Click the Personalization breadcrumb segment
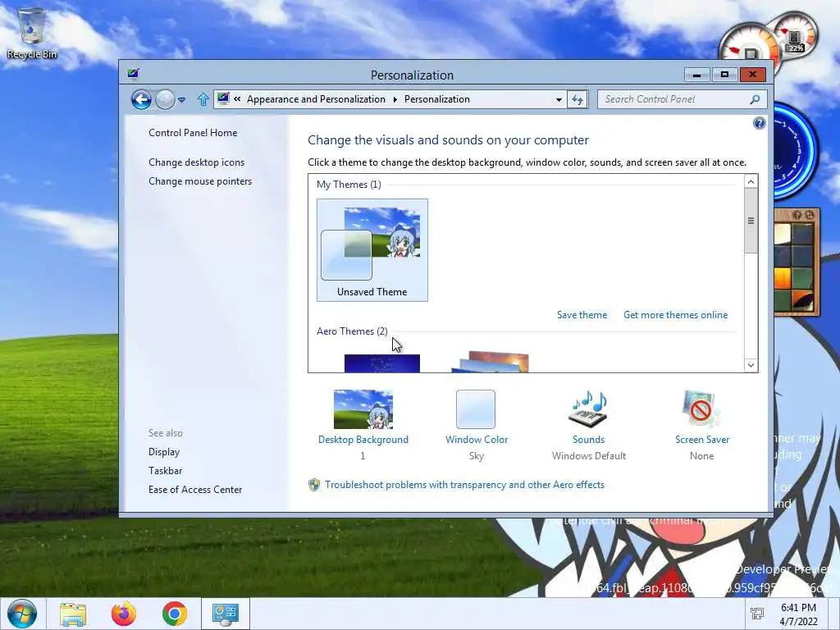 pos(437,99)
